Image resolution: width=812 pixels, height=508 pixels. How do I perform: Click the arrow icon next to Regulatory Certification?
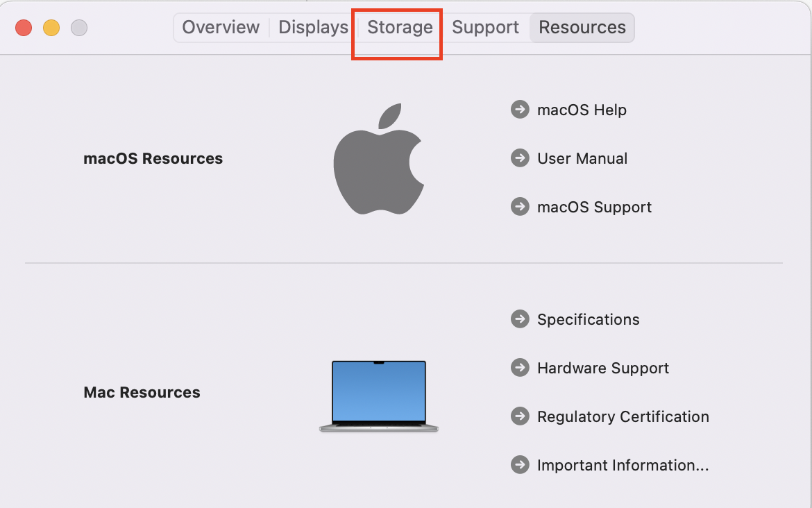coord(520,416)
